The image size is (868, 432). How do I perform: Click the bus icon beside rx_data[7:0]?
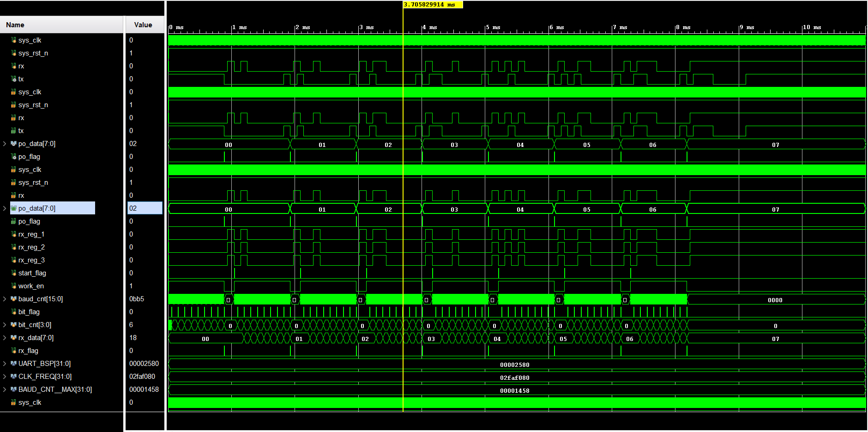pos(14,338)
